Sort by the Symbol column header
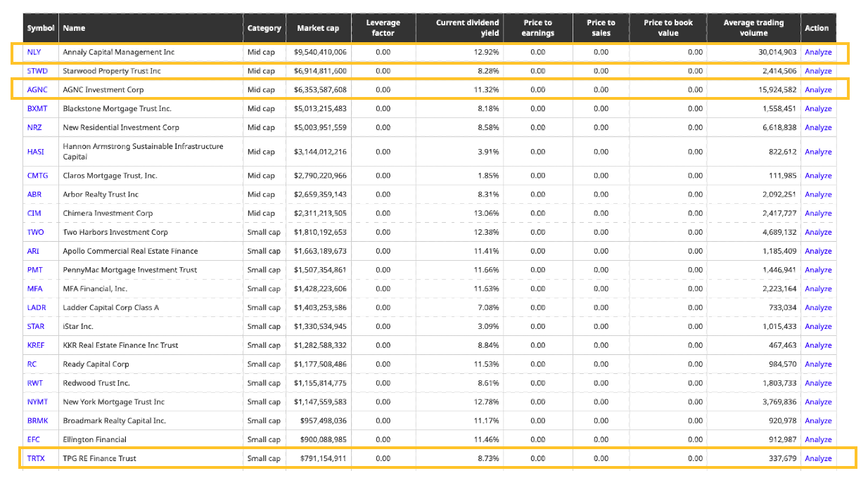 pyautogui.click(x=41, y=28)
